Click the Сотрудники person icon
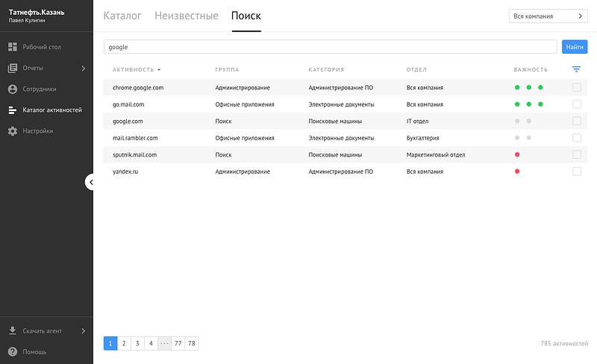The width and height of the screenshot is (597, 364). 13,89
